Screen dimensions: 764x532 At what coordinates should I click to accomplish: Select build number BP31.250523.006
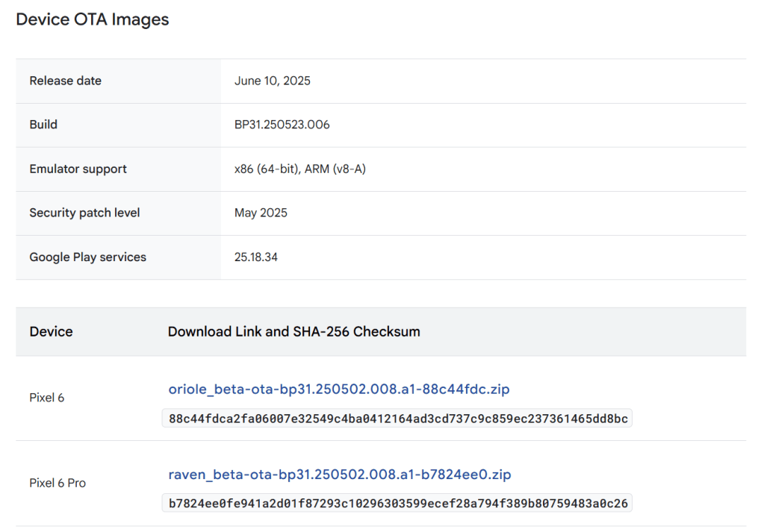pyautogui.click(x=282, y=125)
